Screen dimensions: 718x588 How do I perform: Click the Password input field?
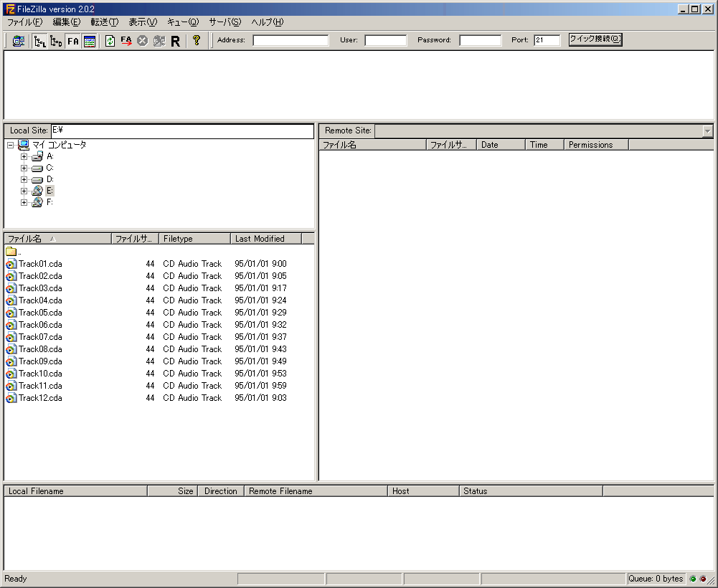pos(481,40)
